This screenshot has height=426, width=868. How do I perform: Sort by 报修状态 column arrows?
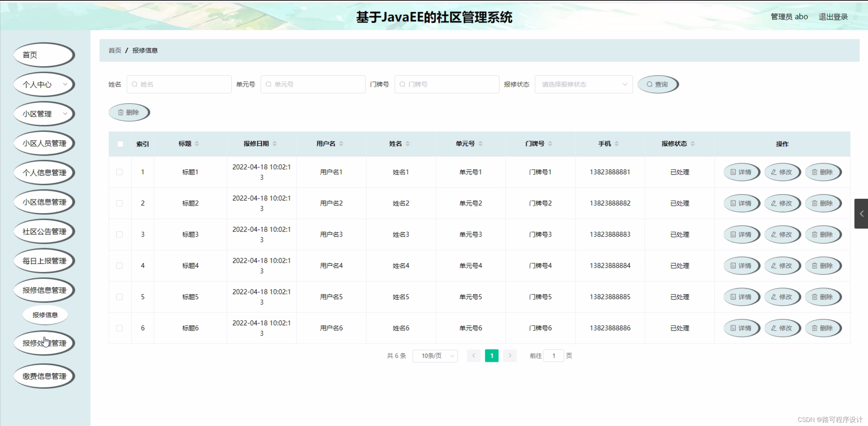click(693, 144)
